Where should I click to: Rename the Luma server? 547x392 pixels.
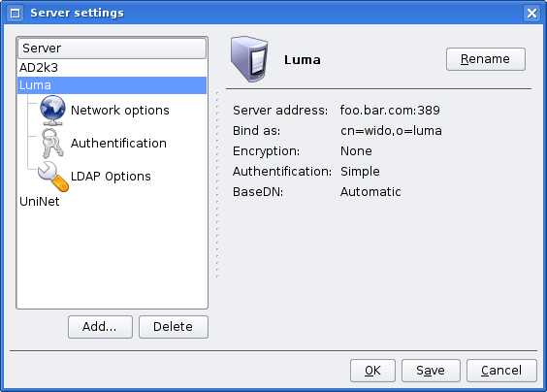coord(486,59)
